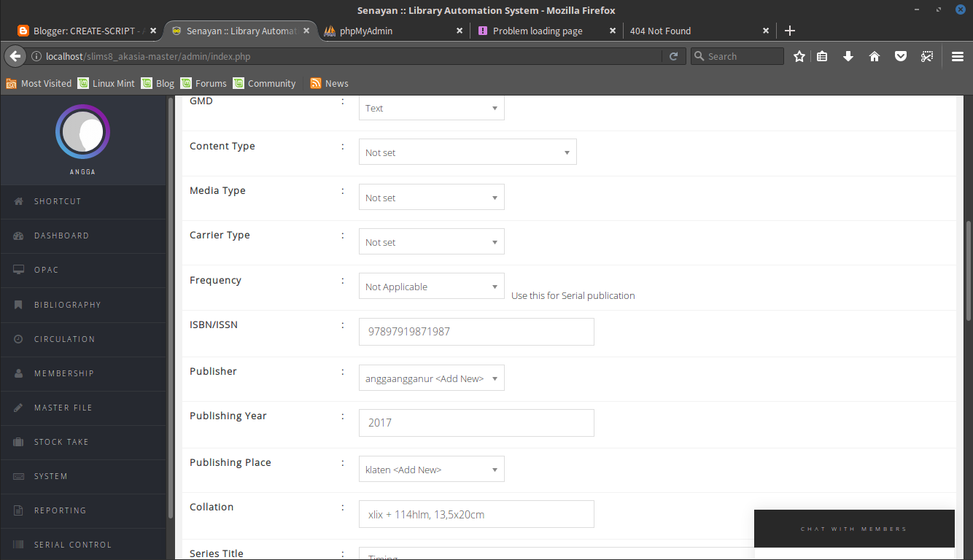Save page to Pocket in Firefox toolbar
Screen dimensions: 973x560
(x=901, y=55)
